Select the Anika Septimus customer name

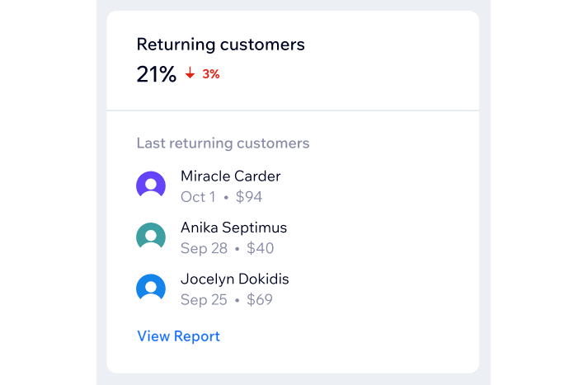[x=233, y=228]
